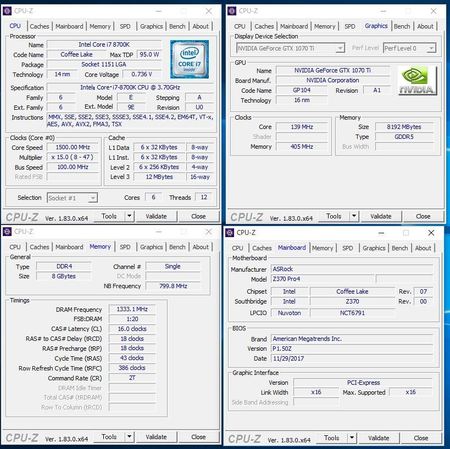Image resolution: width=450 pixels, height=449 pixels.
Task: Click the Level 3 cache value 12 MBytes
Action: click(159, 177)
